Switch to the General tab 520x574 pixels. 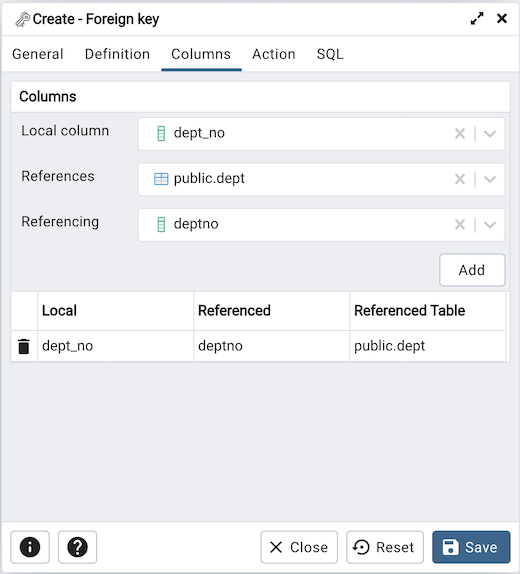[38, 54]
